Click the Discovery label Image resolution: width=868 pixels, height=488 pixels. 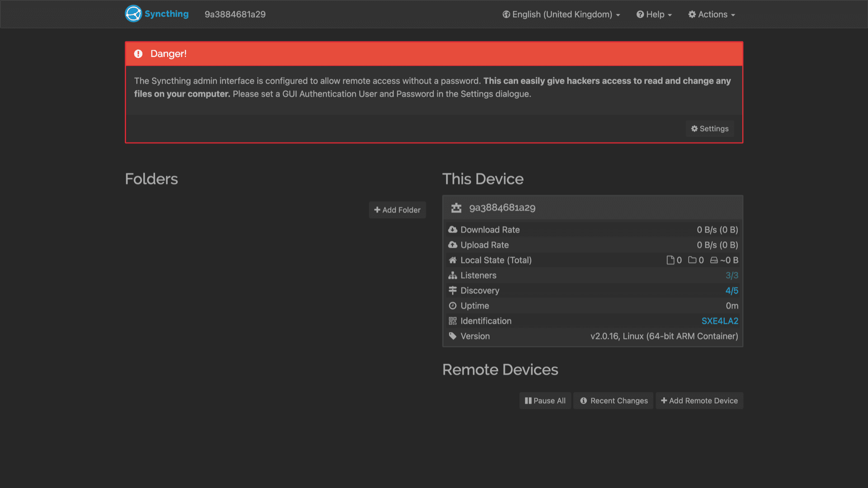pos(480,290)
